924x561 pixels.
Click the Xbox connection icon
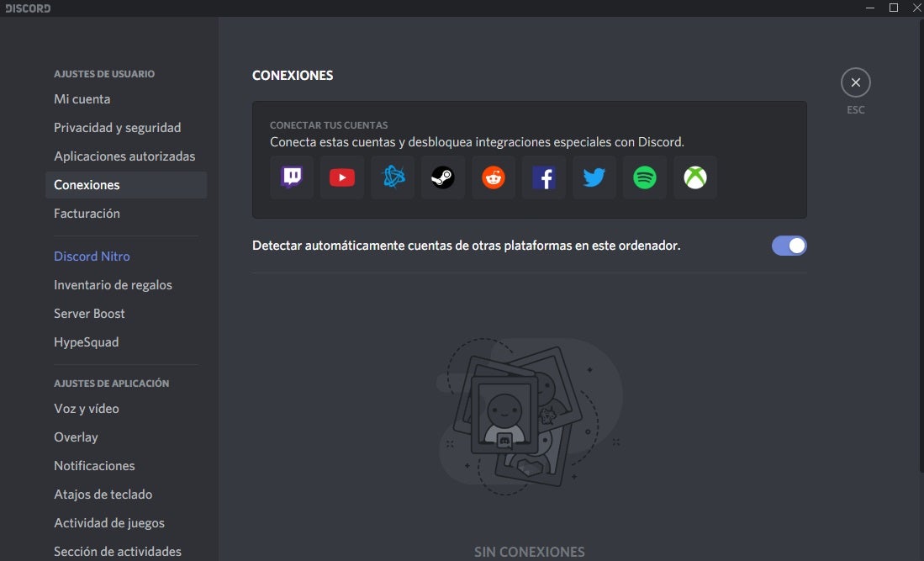click(x=695, y=177)
